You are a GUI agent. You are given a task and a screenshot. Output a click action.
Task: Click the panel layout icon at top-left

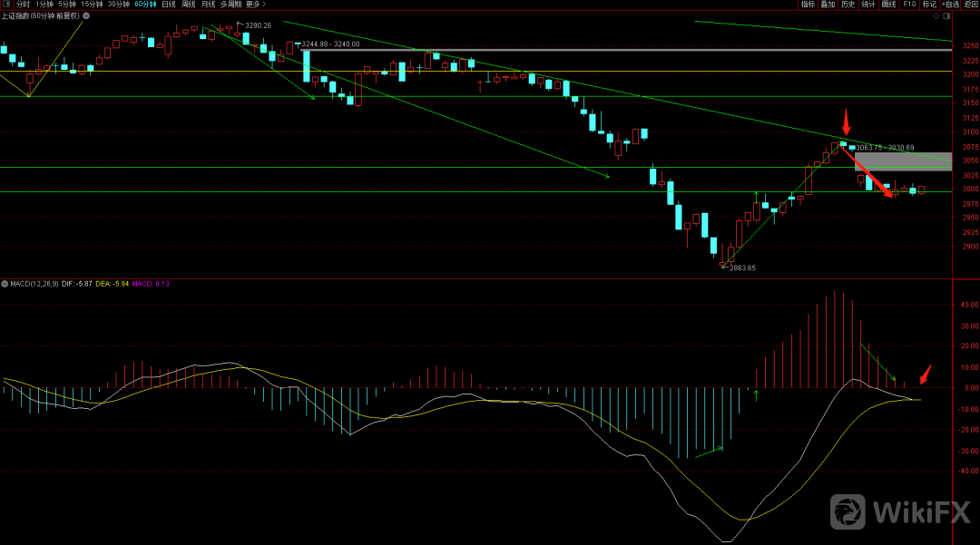tap(5, 5)
